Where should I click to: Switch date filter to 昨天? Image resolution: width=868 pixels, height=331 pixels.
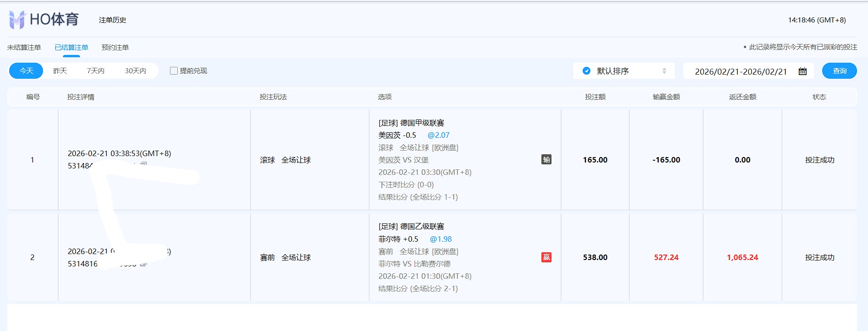tap(60, 71)
